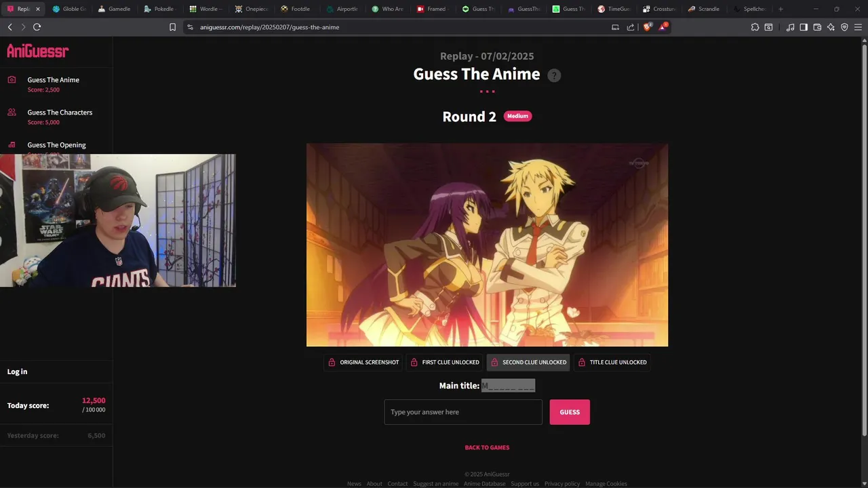Open the screen cast icon in address bar
The height and width of the screenshot is (488, 868).
[x=615, y=27]
